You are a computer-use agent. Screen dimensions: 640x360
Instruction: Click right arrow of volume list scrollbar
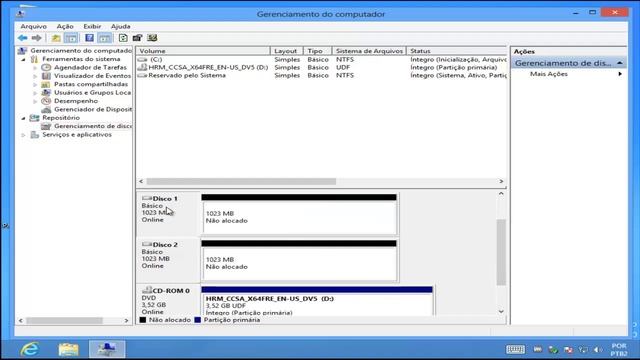point(501,181)
